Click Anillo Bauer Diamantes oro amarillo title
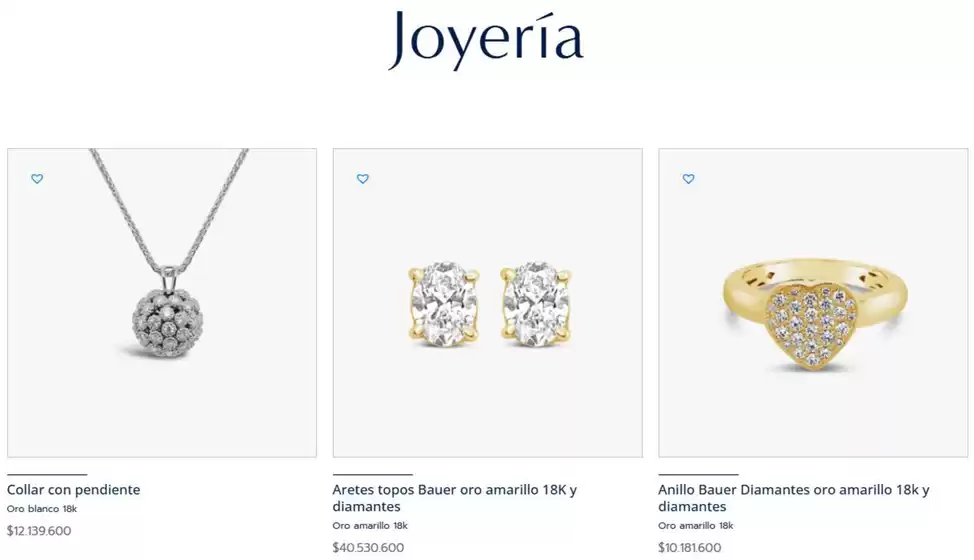 793,498
